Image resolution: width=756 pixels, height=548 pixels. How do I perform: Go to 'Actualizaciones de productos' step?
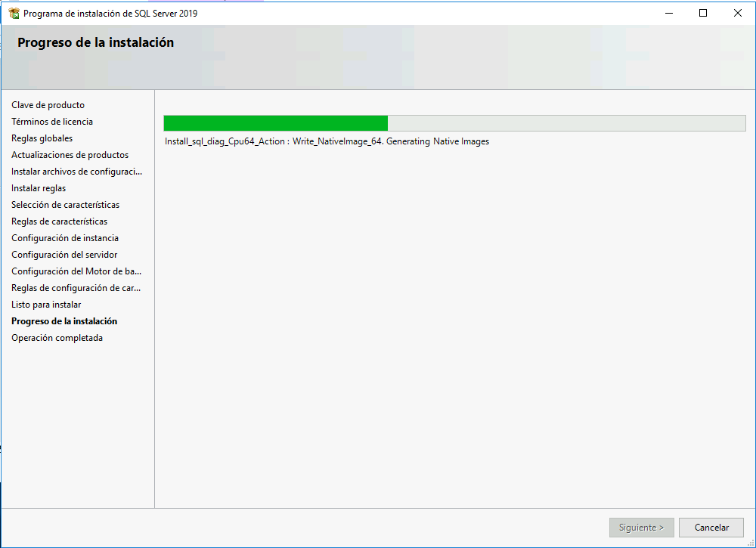[x=70, y=155]
